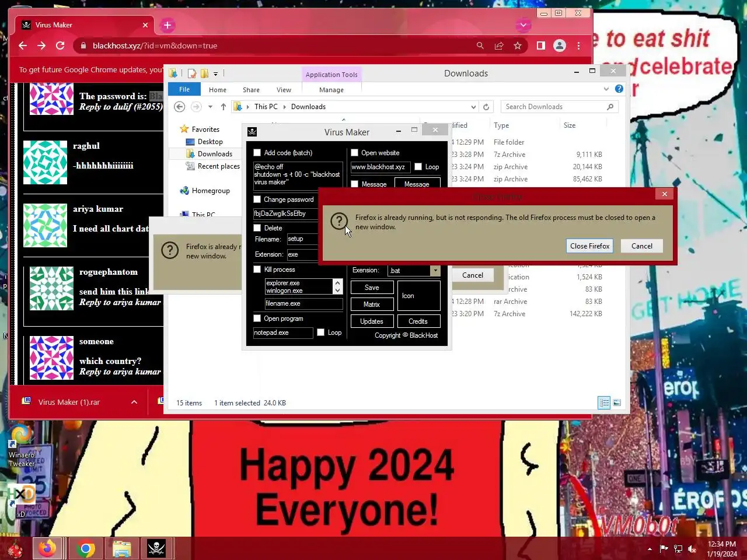The width and height of the screenshot is (747, 560).
Task: Reload the blackhost.xyz page
Action: [60, 45]
